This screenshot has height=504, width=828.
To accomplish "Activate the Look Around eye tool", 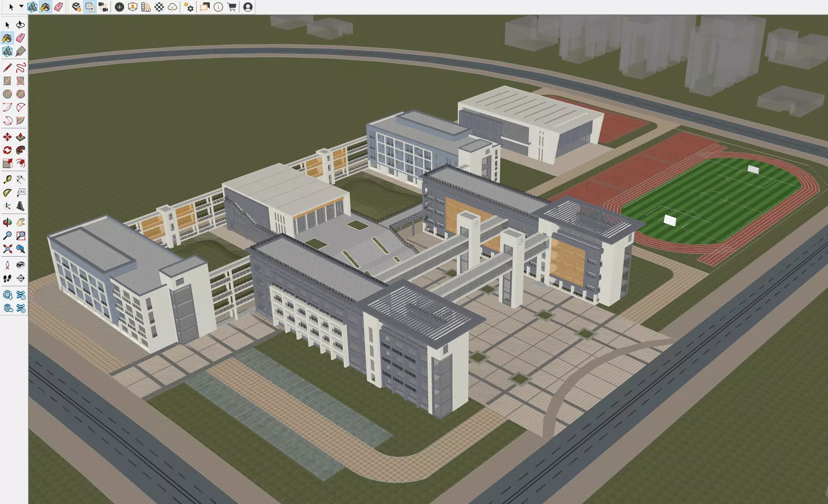I will click(20, 265).
